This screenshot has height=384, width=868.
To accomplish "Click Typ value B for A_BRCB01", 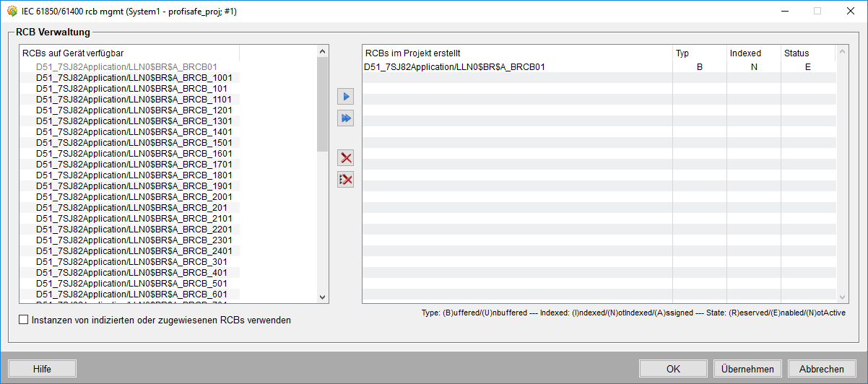I will pyautogui.click(x=699, y=66).
